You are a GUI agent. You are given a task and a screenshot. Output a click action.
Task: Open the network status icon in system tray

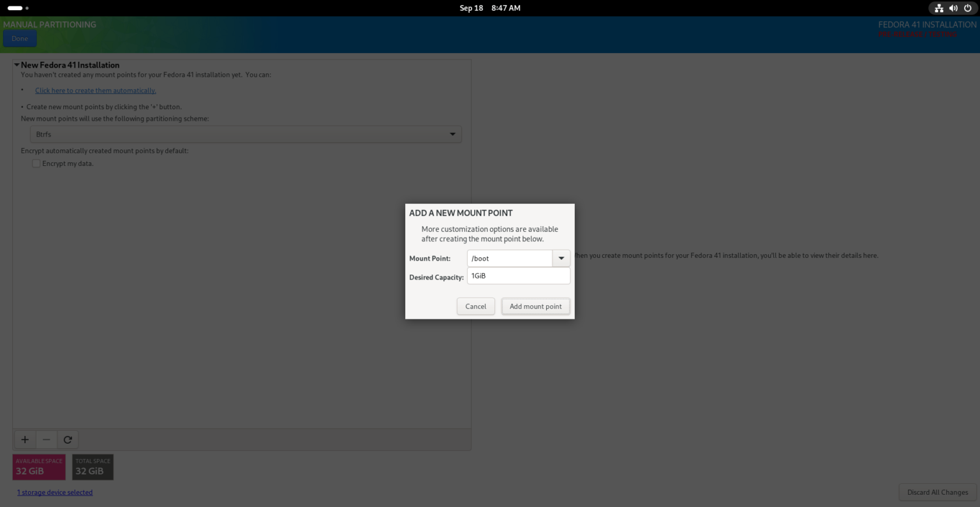click(x=939, y=8)
